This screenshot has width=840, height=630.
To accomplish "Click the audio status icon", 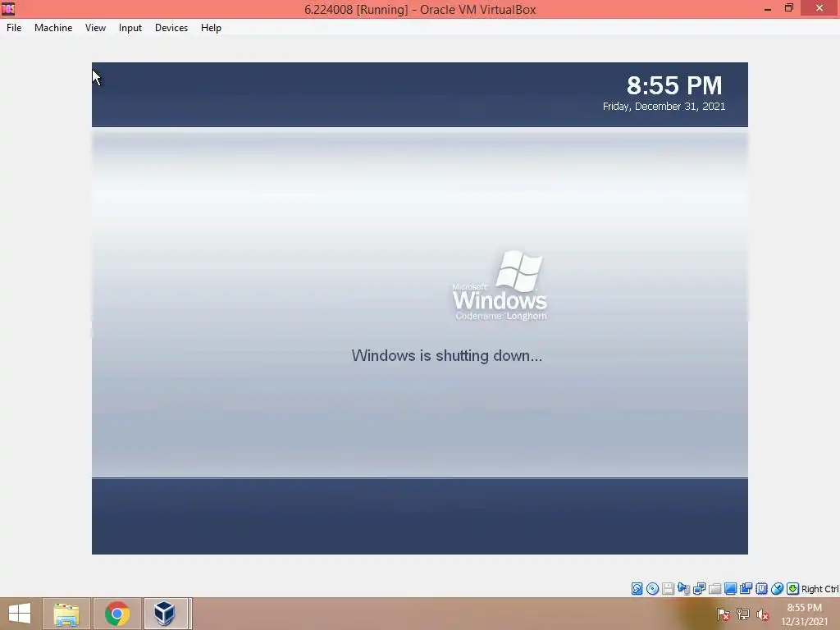I will 683,589.
